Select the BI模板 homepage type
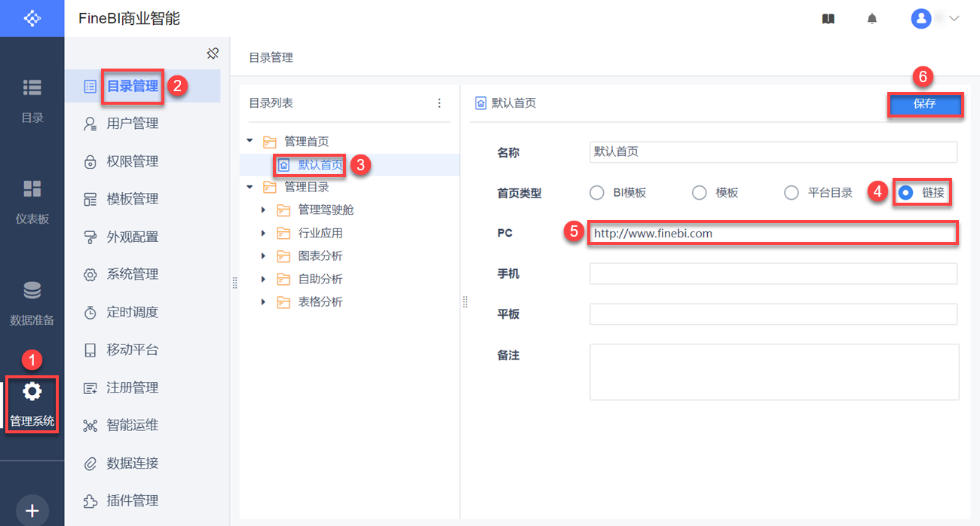980x526 pixels. (597, 193)
